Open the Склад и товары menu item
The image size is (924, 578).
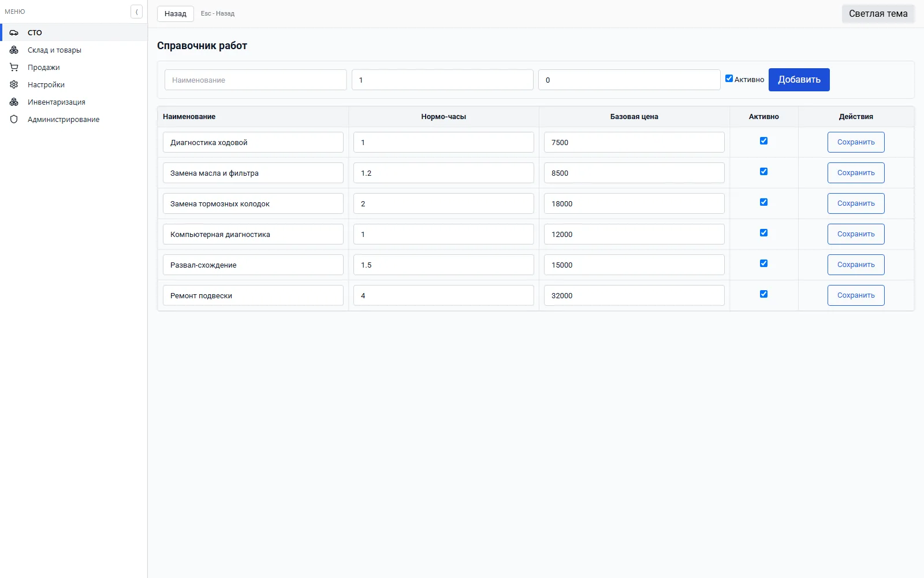(x=74, y=50)
